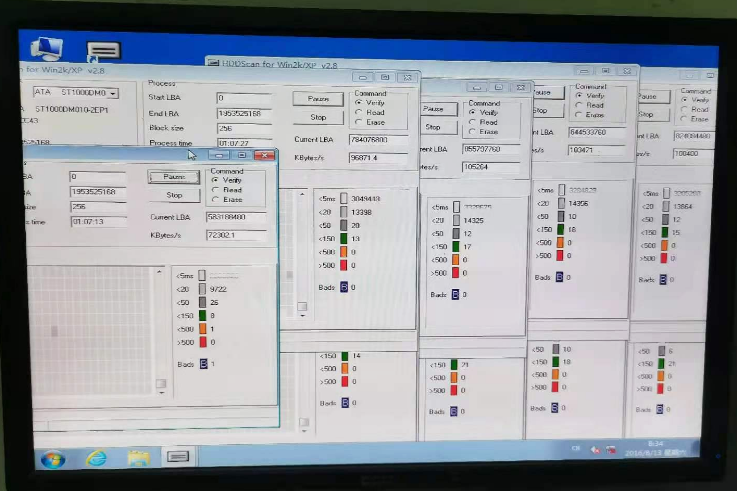
Task: Click the blue Bads marker showing 1
Action: 204,364
